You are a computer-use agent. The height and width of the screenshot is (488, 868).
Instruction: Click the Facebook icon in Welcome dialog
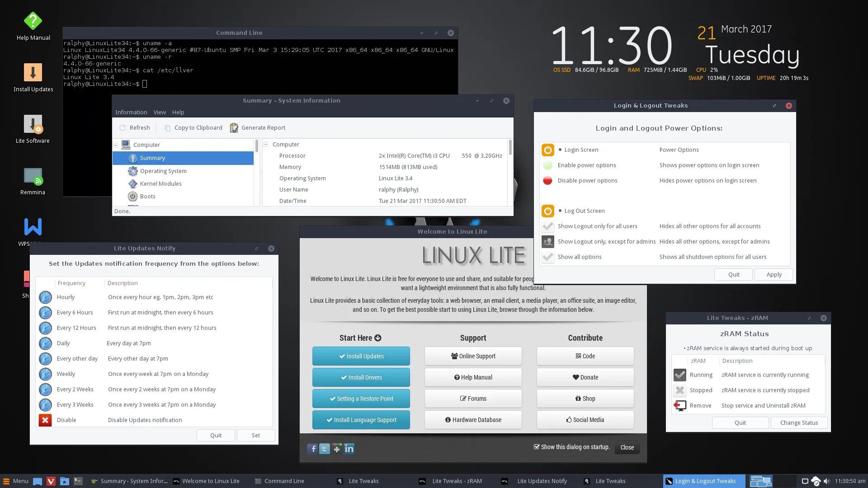(312, 449)
